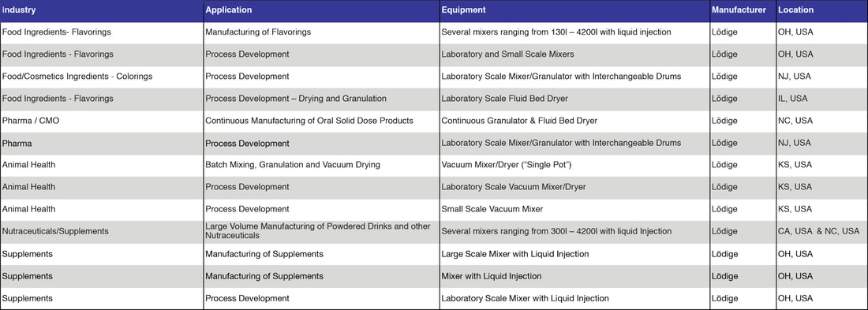Screen dimensions: 868x310
Task: Select the Food/Cosmetics Ingredients - Colorings cell
Action: point(102,77)
